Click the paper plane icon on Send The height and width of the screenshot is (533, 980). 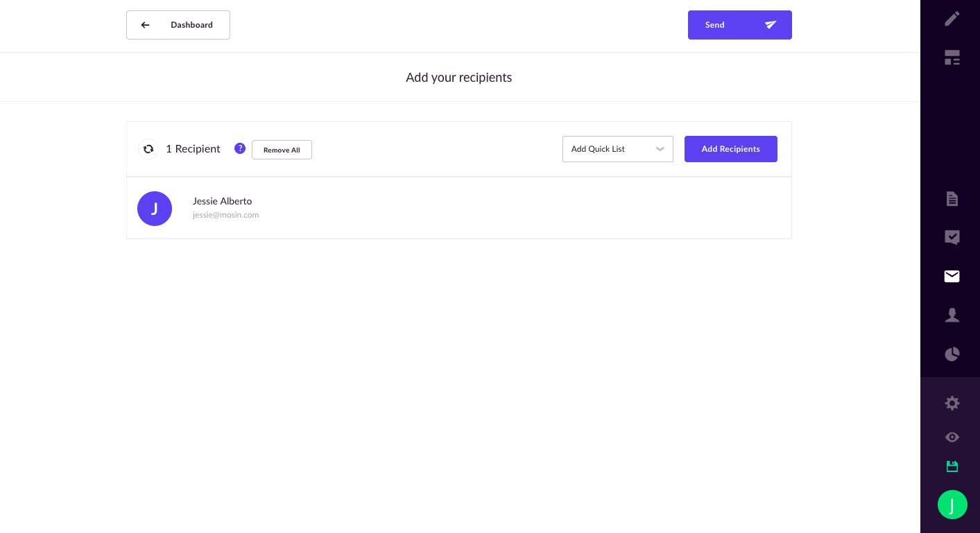tap(771, 25)
